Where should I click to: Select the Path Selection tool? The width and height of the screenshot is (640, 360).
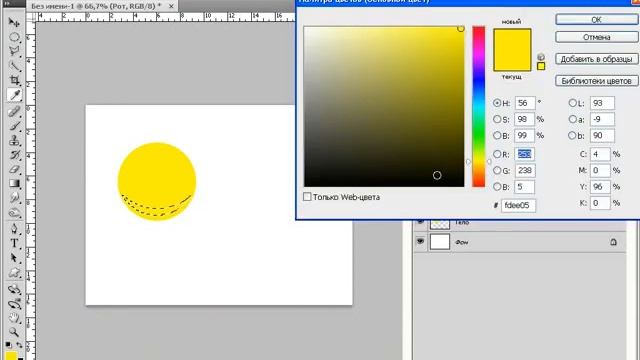click(14, 258)
